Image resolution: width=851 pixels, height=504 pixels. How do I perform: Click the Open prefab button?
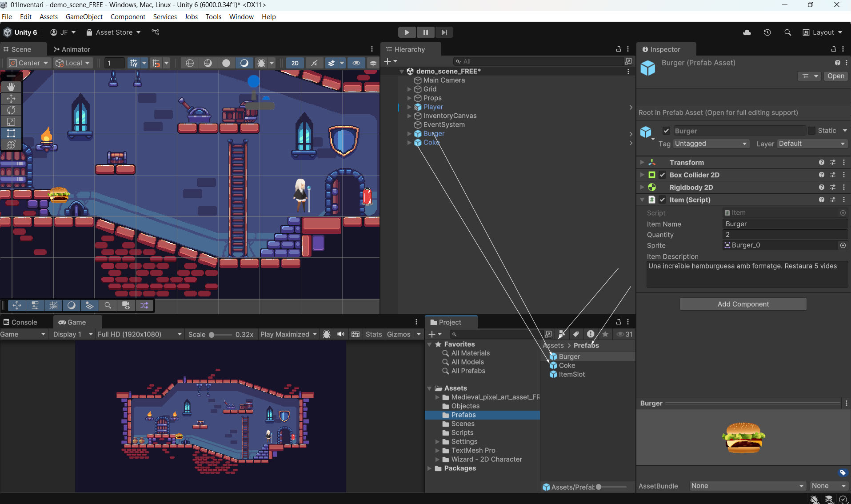click(835, 76)
